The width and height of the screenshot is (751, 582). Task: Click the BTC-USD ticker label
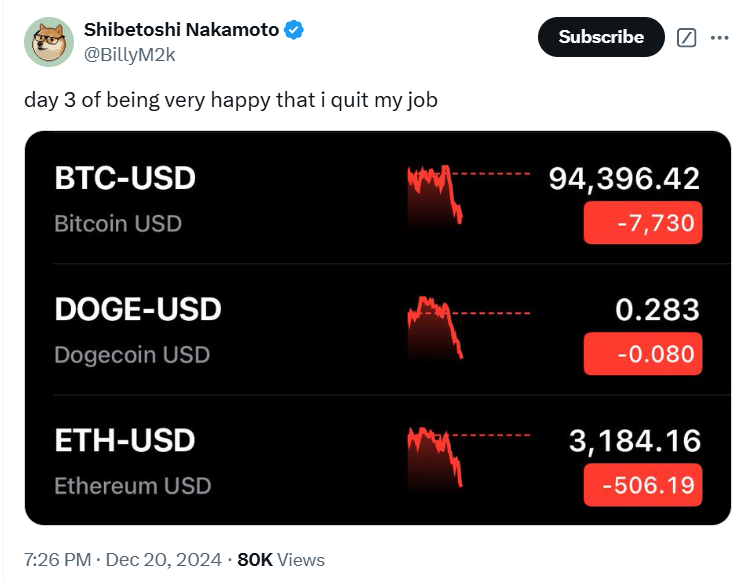[x=125, y=178]
